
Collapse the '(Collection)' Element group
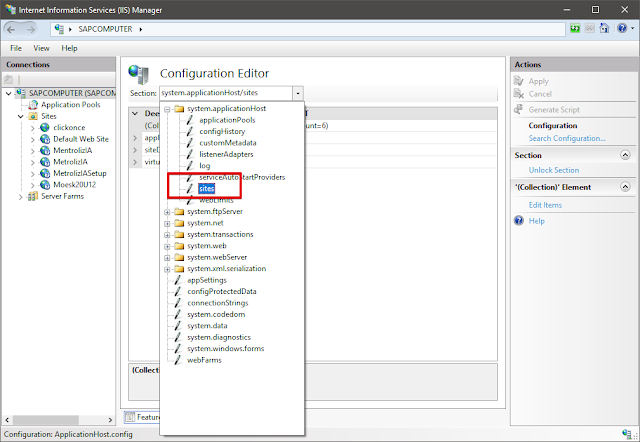(x=625, y=187)
